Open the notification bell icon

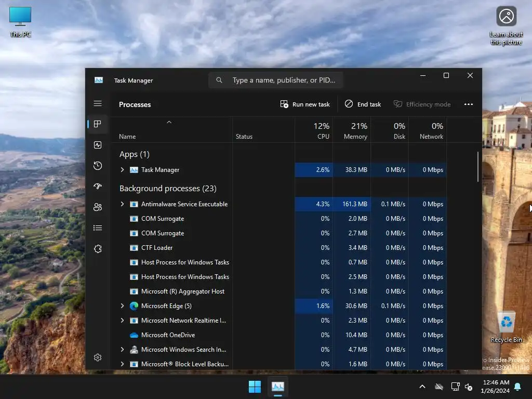click(518, 387)
